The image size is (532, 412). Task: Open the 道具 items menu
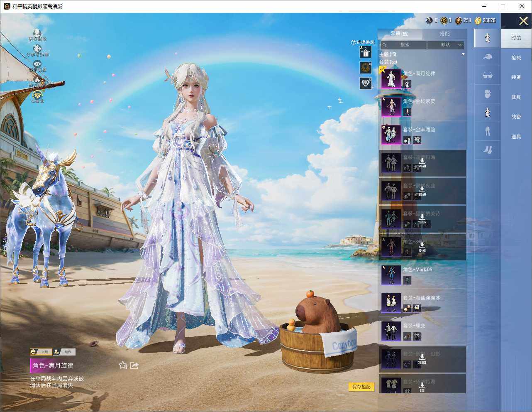516,137
